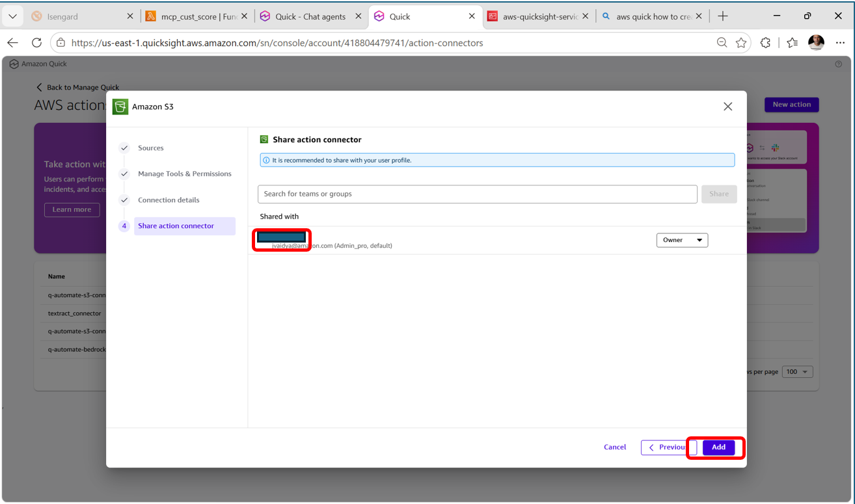Click the browser address bar URL

277,43
